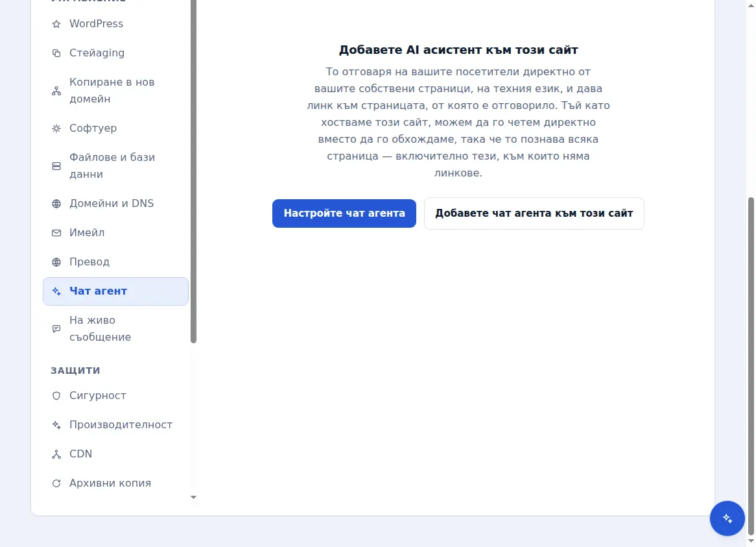Click the Настройте чат агента button
Image resolution: width=756 pixels, height=547 pixels.
[344, 213]
